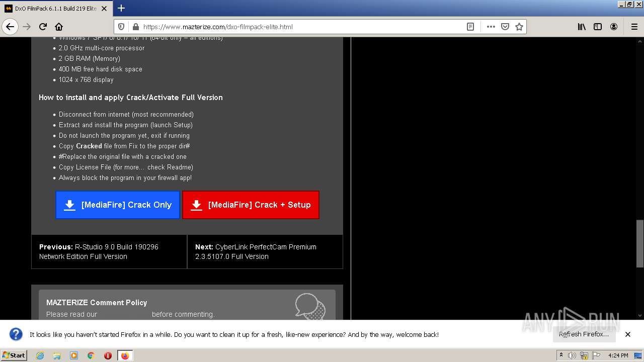This screenshot has height=362, width=644.
Task: Click the taskbar clock 4:24 PM
Action: click(x=618, y=355)
